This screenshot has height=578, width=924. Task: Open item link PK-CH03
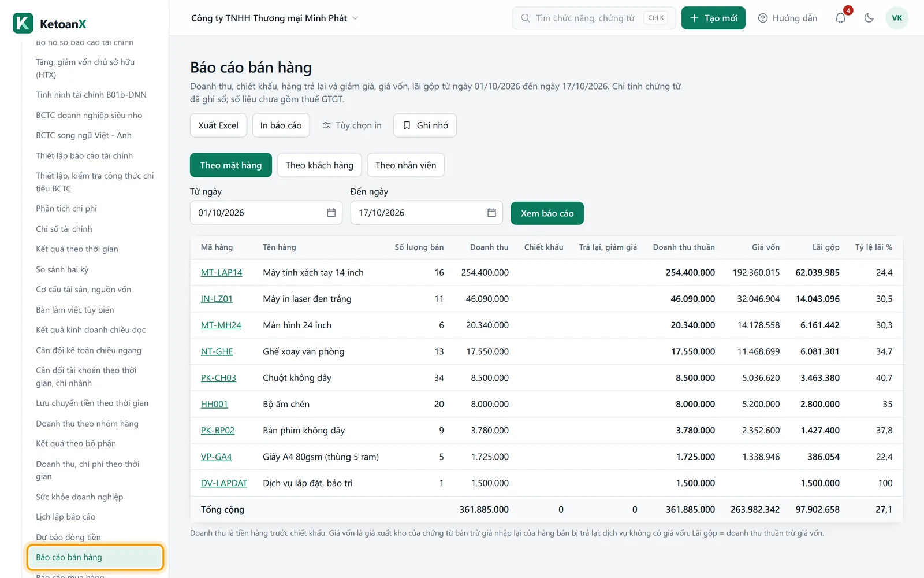(x=218, y=378)
